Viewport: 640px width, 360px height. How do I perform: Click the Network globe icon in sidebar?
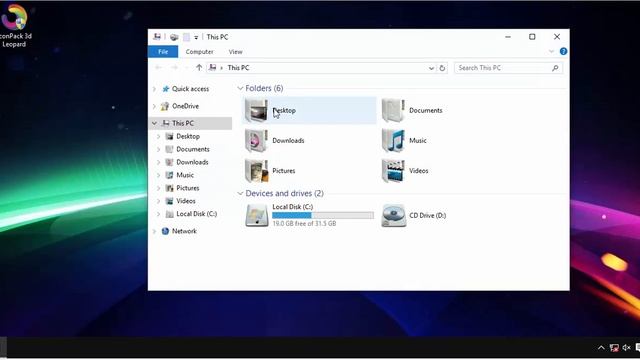pos(165,231)
